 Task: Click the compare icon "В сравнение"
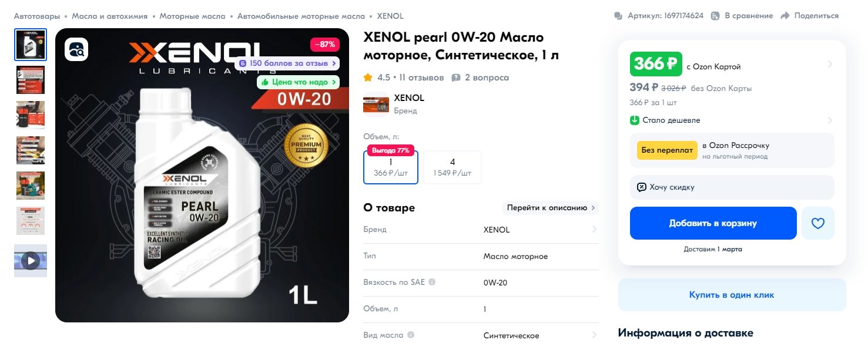tap(715, 16)
